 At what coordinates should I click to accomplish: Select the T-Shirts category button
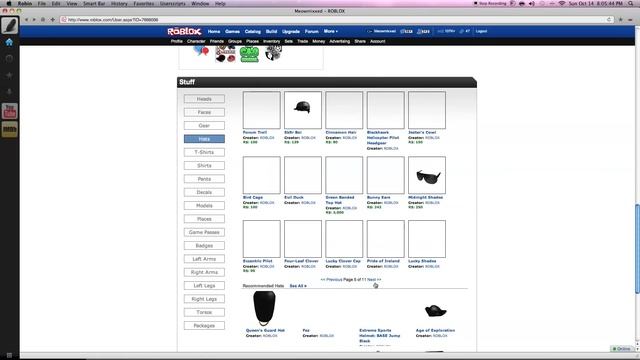click(204, 152)
